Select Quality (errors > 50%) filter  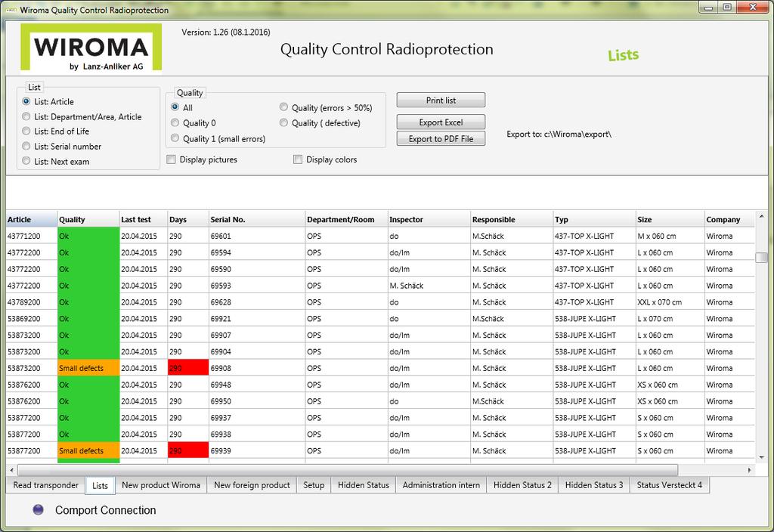pos(283,107)
